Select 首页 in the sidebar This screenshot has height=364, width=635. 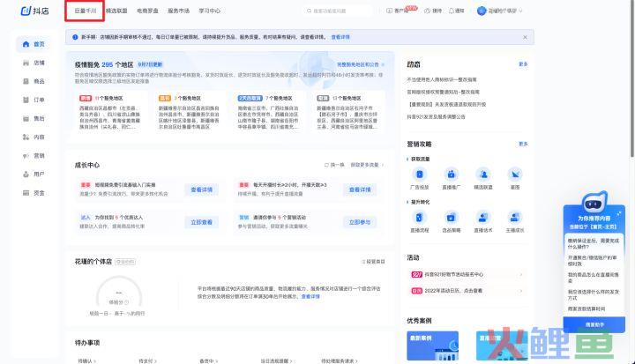(34, 44)
